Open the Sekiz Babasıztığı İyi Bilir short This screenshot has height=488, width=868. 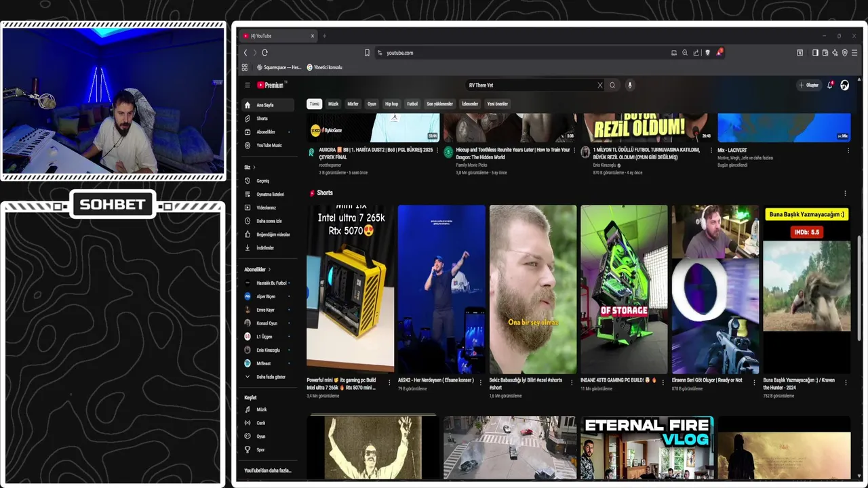533,289
